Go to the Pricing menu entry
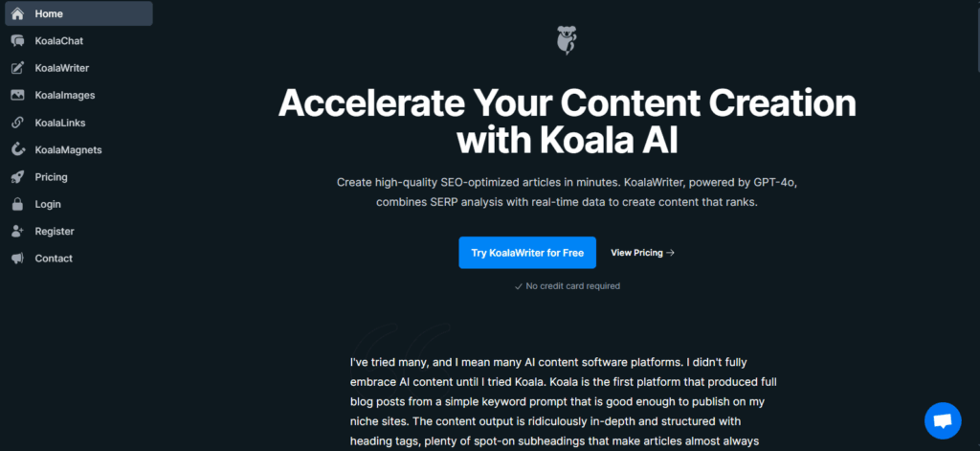Image resolution: width=980 pixels, height=451 pixels. (51, 177)
